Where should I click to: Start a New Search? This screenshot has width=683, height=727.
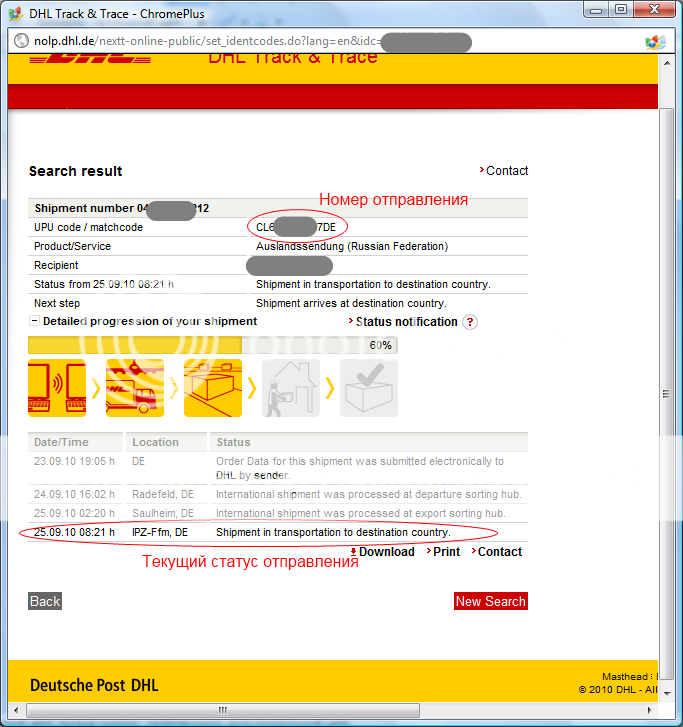(490, 601)
